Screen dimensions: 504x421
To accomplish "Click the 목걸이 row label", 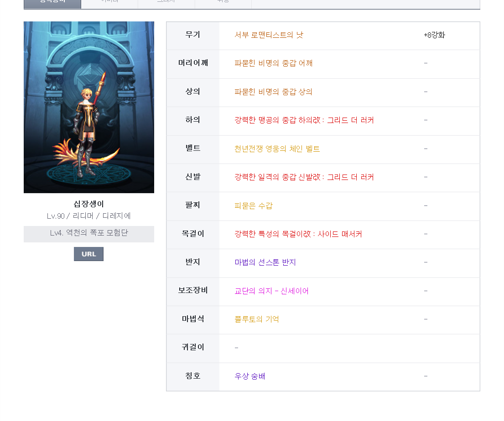I will point(193,233).
